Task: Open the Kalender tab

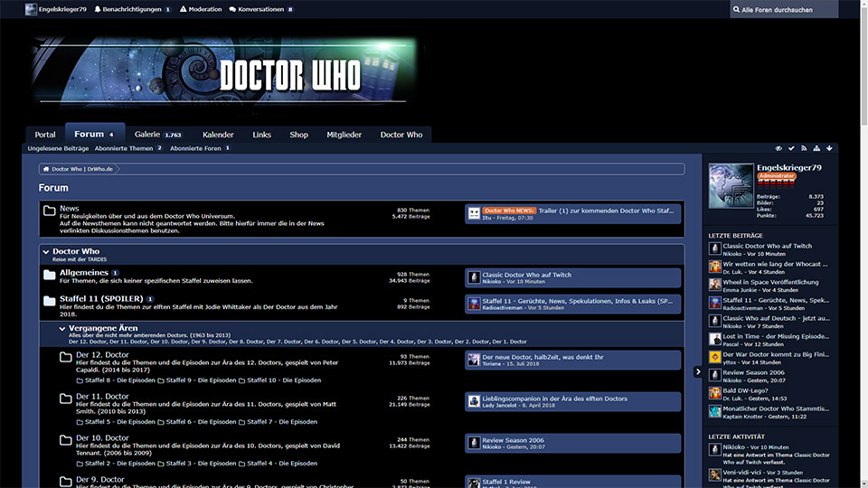Action: [x=218, y=135]
